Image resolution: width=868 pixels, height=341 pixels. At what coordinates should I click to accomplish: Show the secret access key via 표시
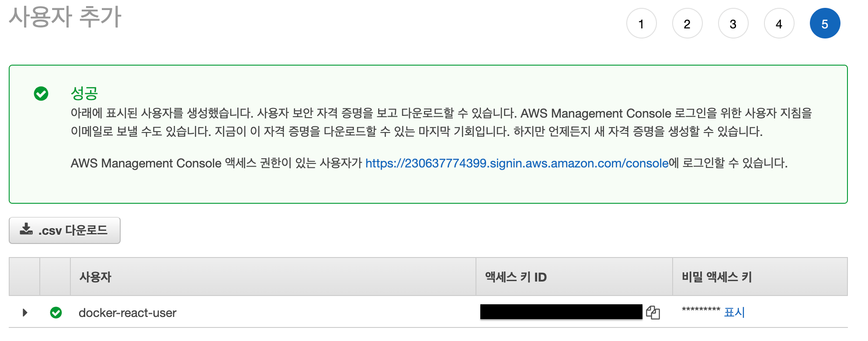[734, 312]
